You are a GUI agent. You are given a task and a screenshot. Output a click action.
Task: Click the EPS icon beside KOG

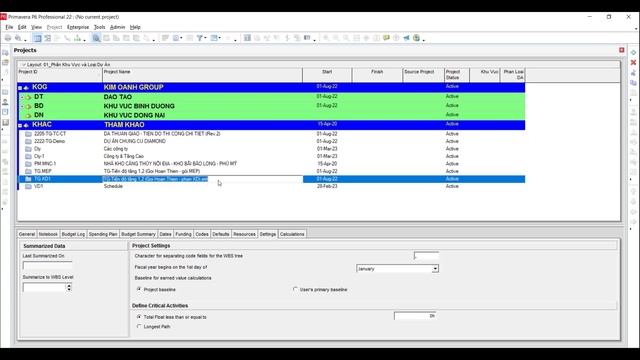[x=27, y=87]
